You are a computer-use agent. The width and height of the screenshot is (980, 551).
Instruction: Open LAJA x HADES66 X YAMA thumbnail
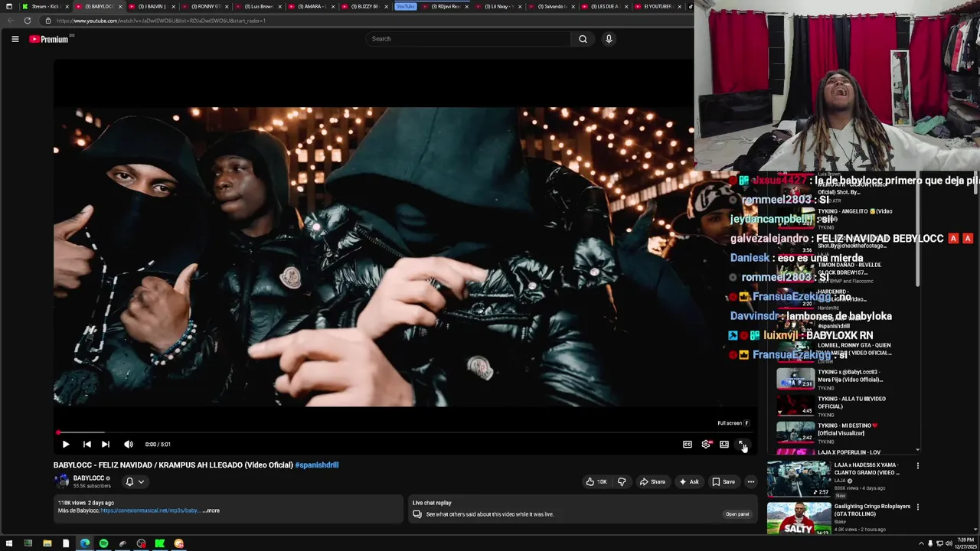799,479
